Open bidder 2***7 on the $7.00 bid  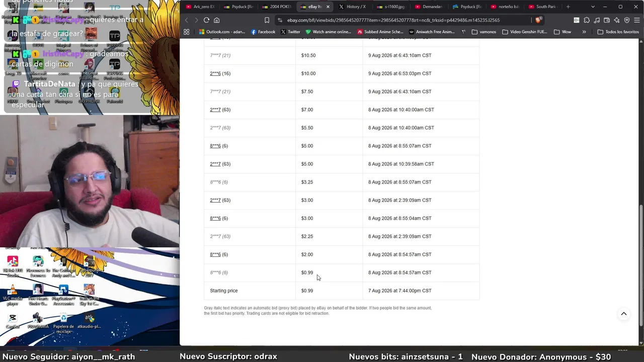(x=215, y=110)
